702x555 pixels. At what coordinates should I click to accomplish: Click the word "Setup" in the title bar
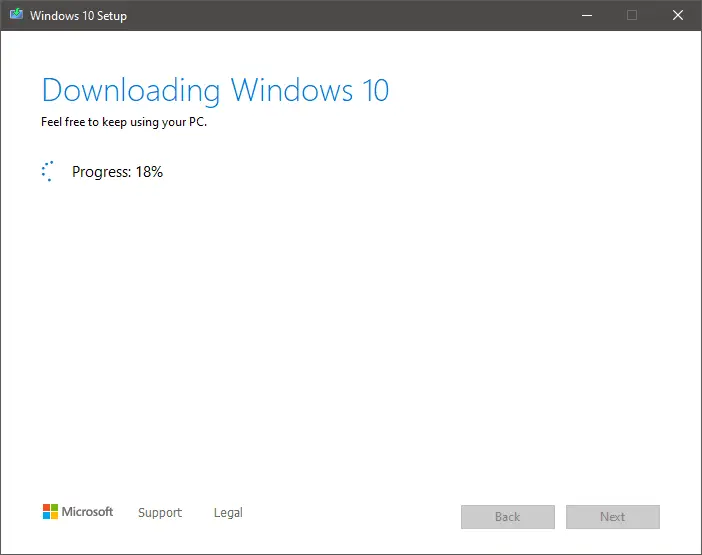pyautogui.click(x=112, y=16)
